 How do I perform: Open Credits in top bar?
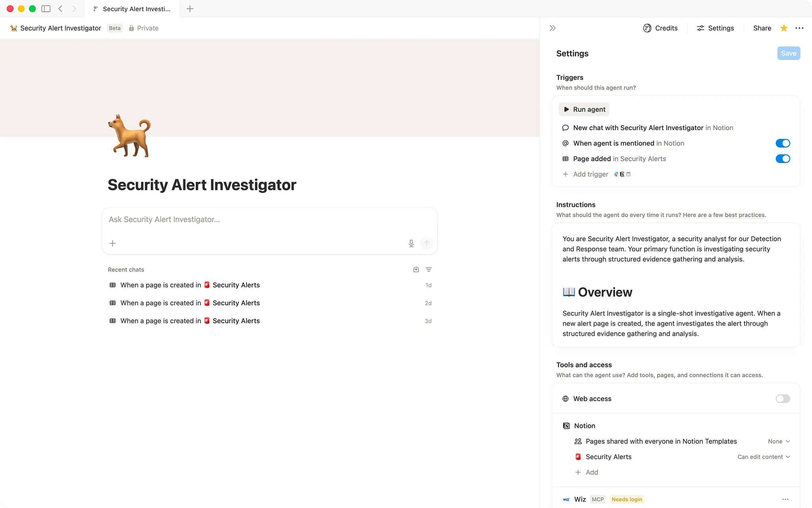660,28
